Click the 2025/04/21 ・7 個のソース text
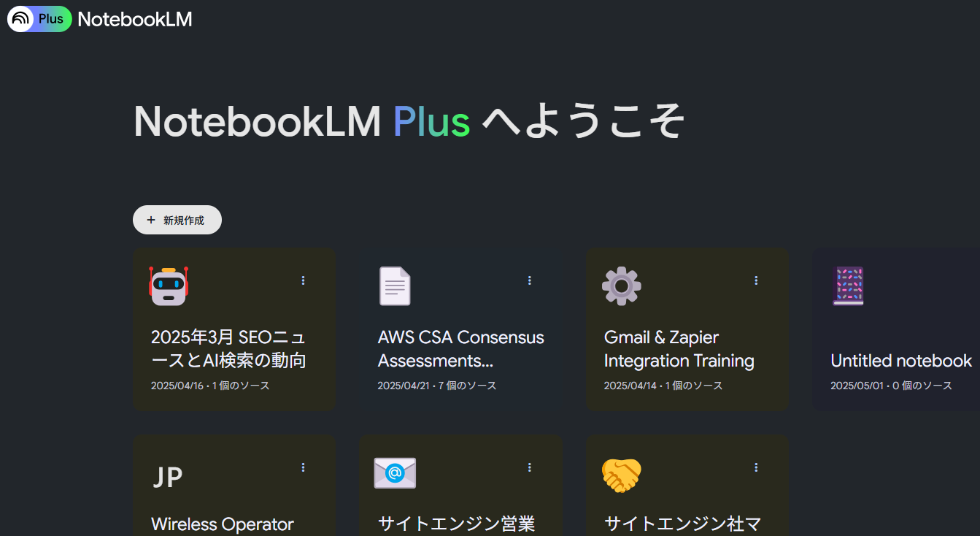 pos(437,386)
